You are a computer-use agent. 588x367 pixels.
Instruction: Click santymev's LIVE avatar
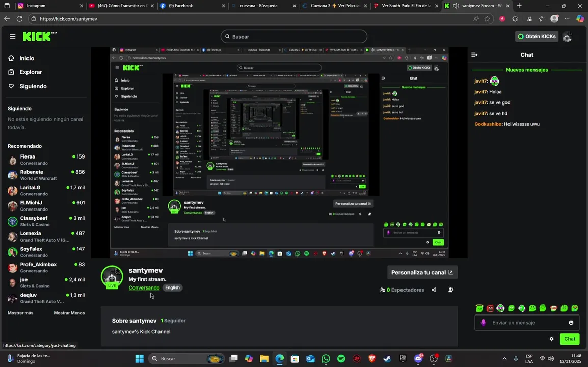tap(112, 277)
